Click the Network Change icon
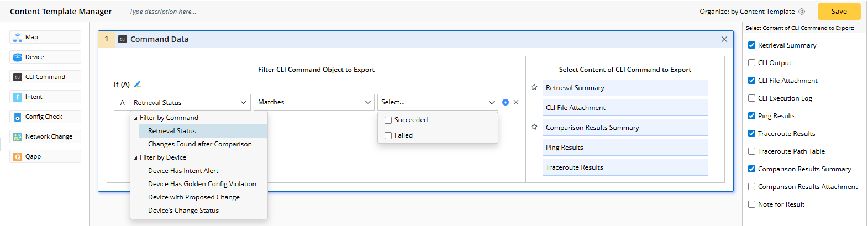The height and width of the screenshot is (226, 868). (18, 137)
